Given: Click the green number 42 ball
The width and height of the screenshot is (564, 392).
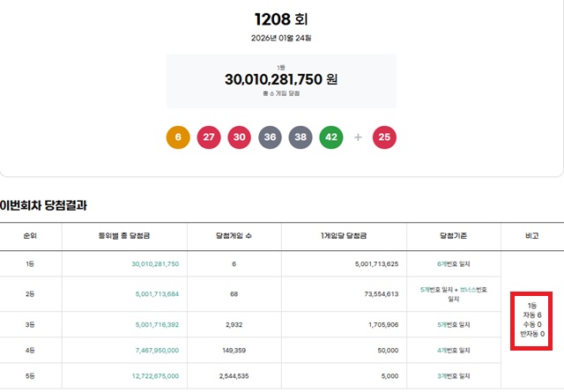Looking at the screenshot, I should (x=330, y=137).
